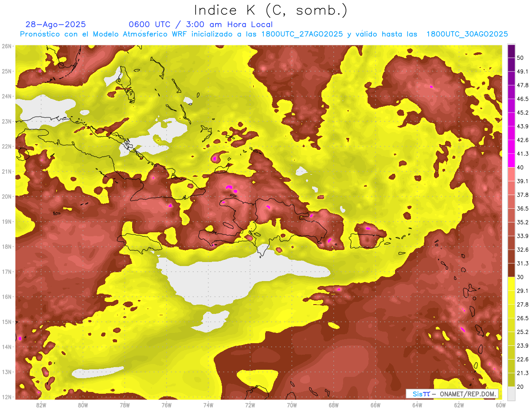Click the longitude axis label '76W'
532x411 pixels.
point(166,405)
